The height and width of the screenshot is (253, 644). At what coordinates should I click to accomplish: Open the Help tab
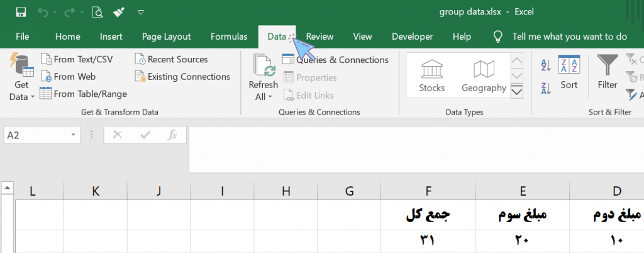(x=462, y=37)
